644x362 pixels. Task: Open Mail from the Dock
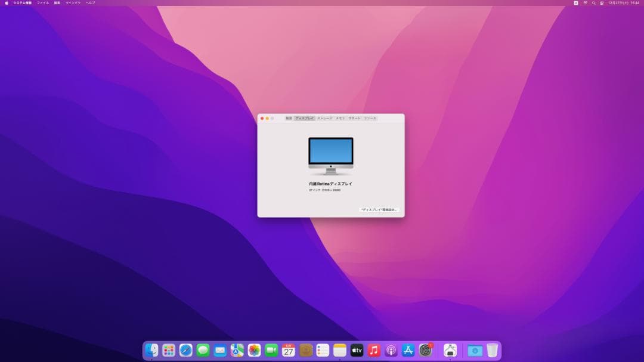219,351
